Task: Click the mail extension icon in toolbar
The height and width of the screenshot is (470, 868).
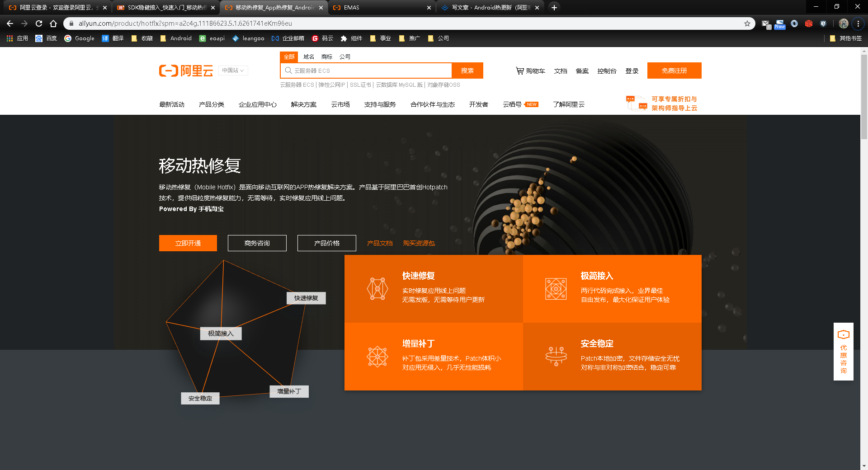Action: tap(765, 23)
